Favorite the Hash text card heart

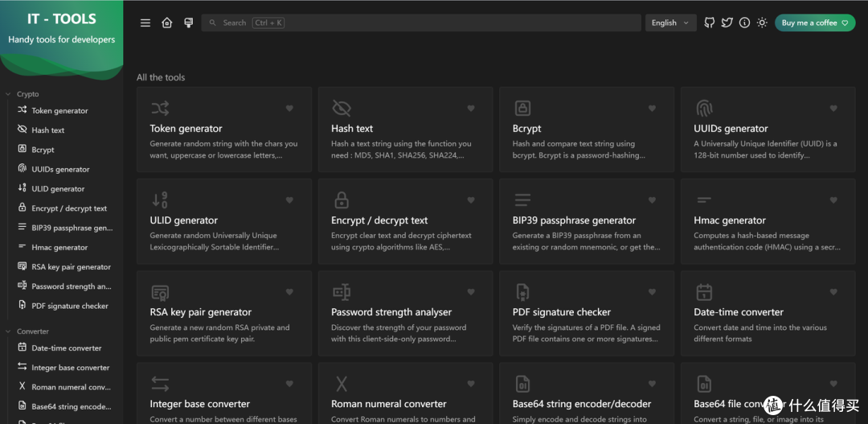pyautogui.click(x=471, y=108)
